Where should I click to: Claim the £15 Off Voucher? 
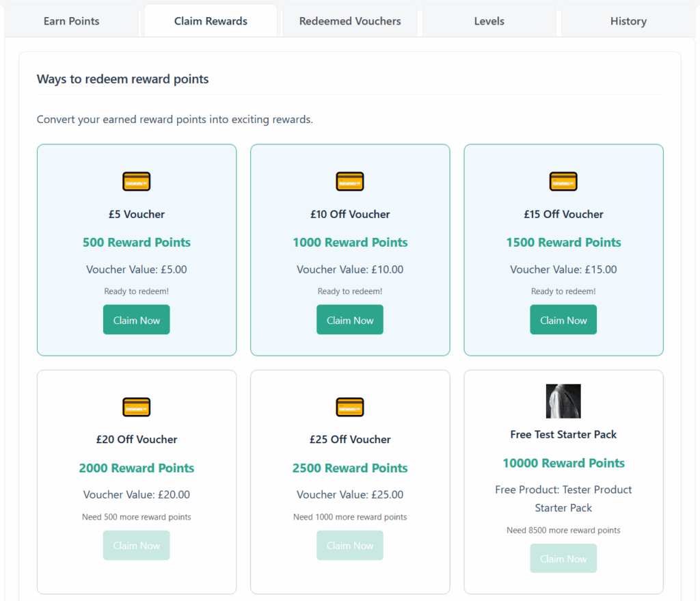[563, 319]
